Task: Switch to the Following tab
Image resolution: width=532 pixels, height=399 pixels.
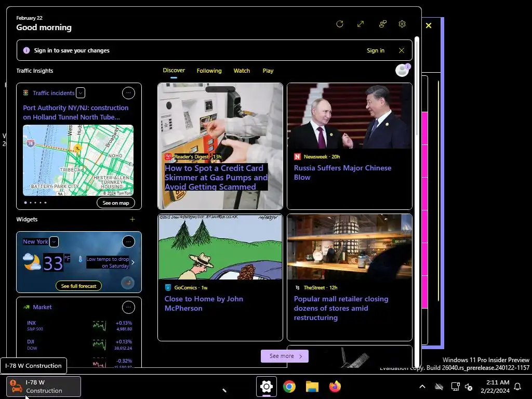Action: (x=209, y=71)
